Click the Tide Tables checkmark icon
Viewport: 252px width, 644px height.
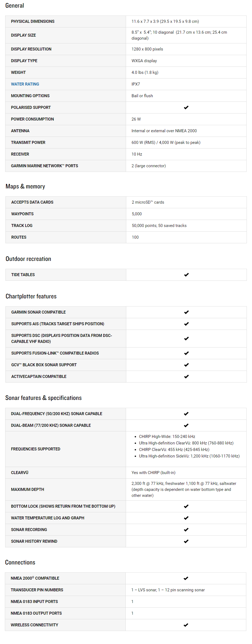click(186, 275)
